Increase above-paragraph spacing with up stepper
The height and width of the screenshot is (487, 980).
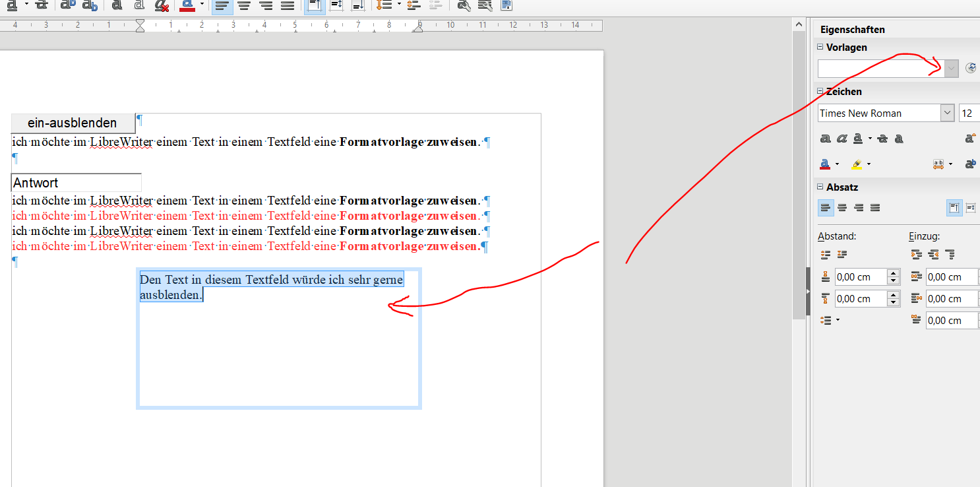click(x=894, y=273)
